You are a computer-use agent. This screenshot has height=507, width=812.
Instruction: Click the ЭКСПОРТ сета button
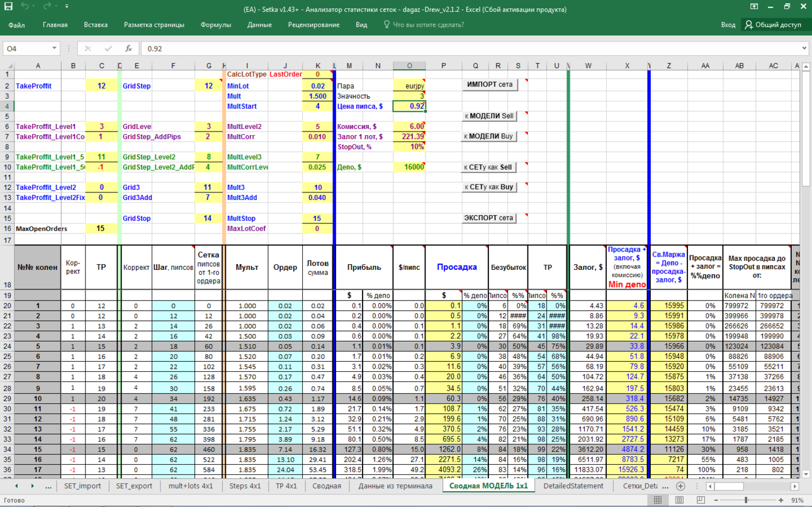(490, 218)
